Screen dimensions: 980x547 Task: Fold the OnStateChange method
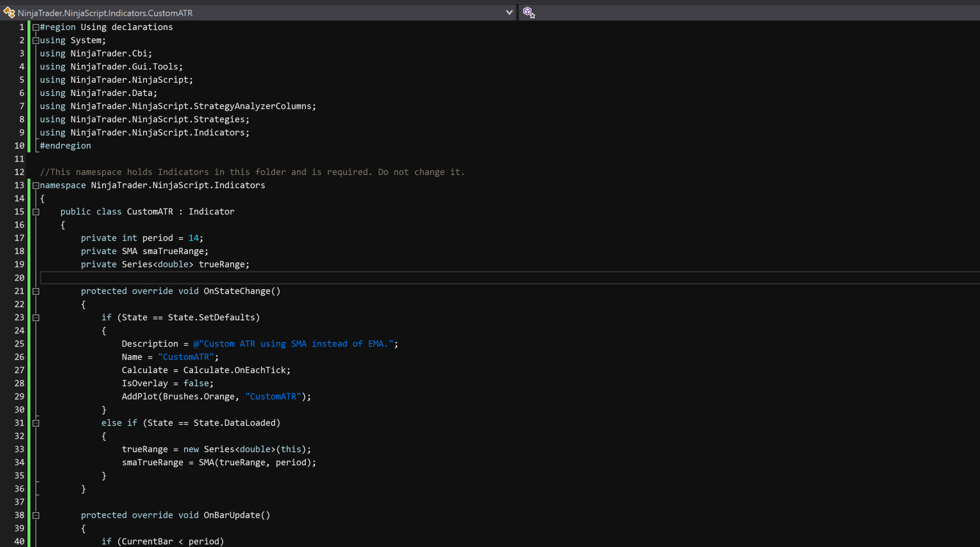(36, 291)
